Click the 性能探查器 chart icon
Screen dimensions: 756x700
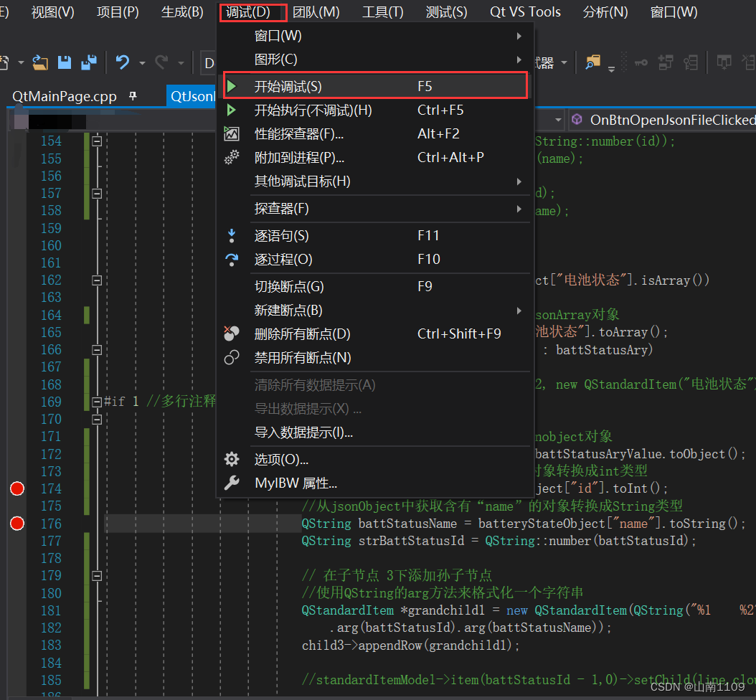[x=232, y=133]
